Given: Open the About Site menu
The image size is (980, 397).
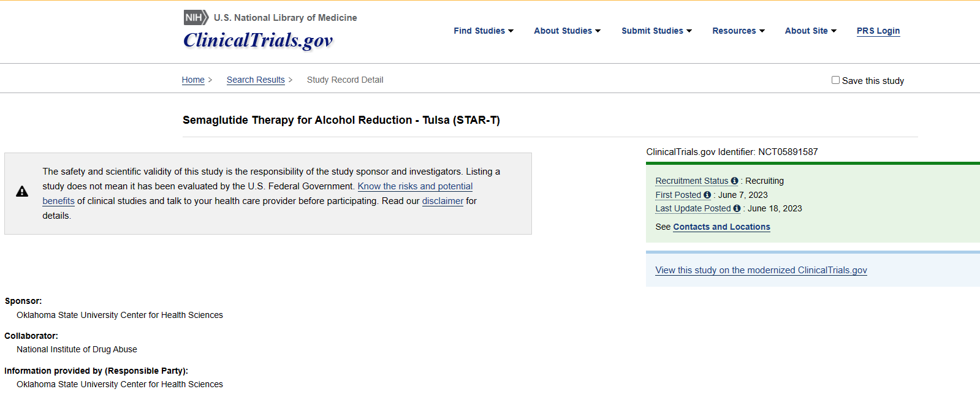Looking at the screenshot, I should 810,31.
